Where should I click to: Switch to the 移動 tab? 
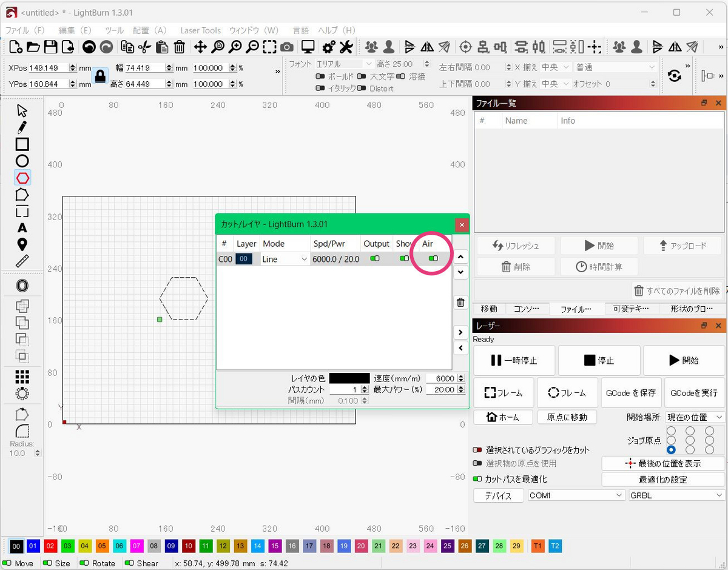(489, 309)
